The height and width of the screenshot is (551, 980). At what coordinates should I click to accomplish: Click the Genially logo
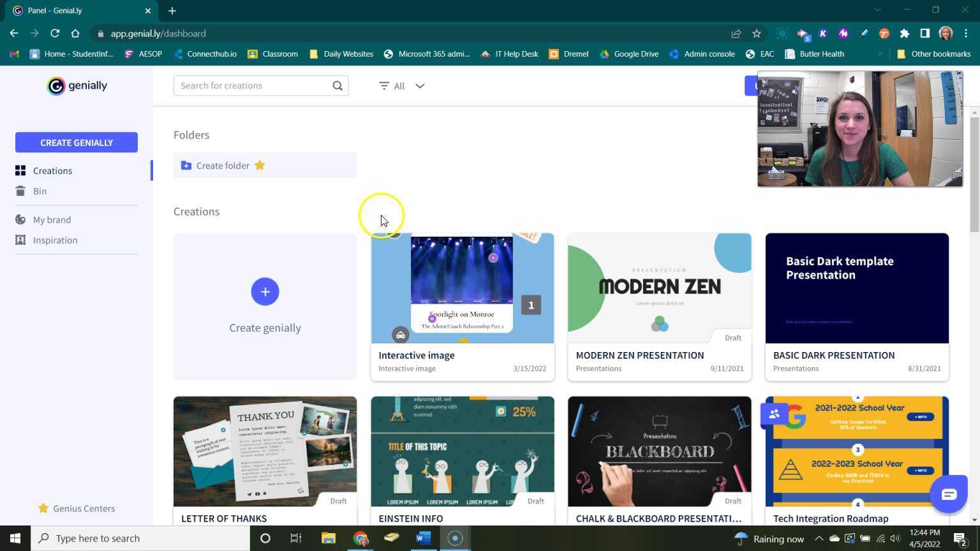tap(77, 85)
